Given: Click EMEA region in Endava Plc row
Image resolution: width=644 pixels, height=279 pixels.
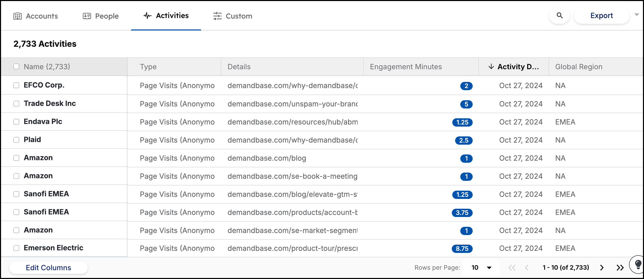Looking at the screenshot, I should [x=565, y=122].
